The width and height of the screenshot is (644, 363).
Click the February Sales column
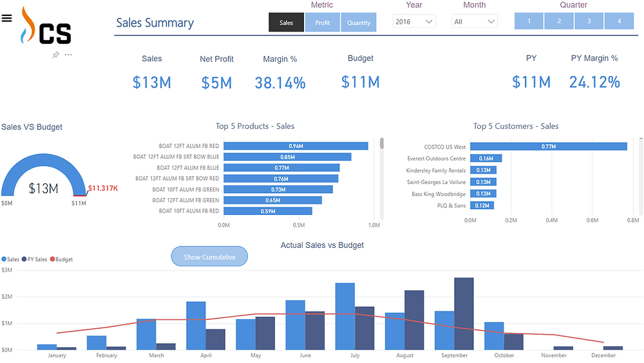click(97, 343)
